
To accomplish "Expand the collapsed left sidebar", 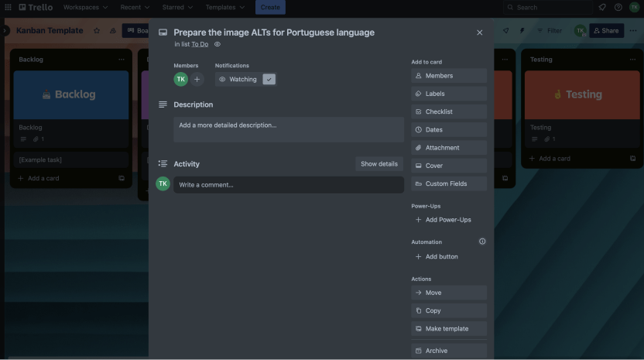I will click(5, 30).
